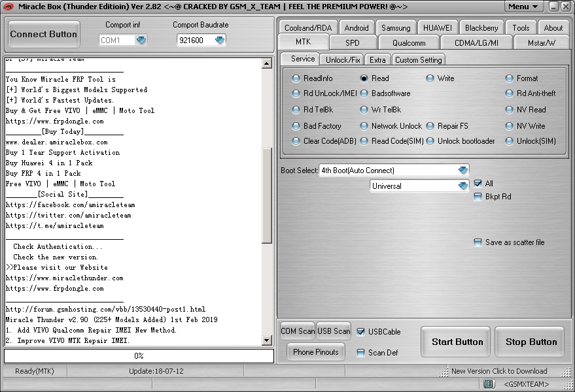This screenshot has width=575, height=392.
Task: Click the USB Scan button
Action: [334, 331]
